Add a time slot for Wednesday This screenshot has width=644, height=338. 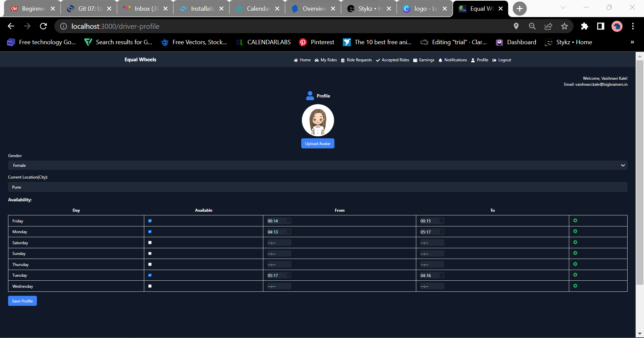[x=575, y=286]
